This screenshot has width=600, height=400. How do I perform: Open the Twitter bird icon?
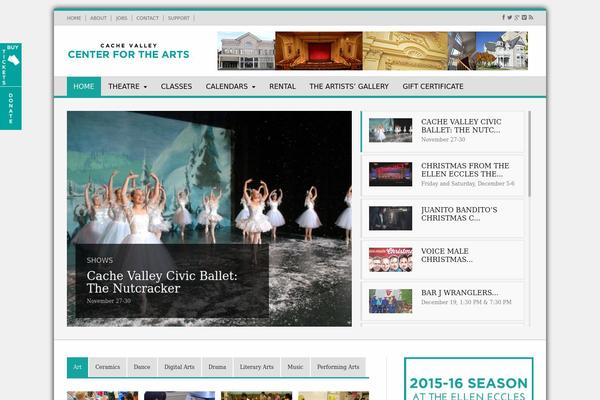(510, 18)
